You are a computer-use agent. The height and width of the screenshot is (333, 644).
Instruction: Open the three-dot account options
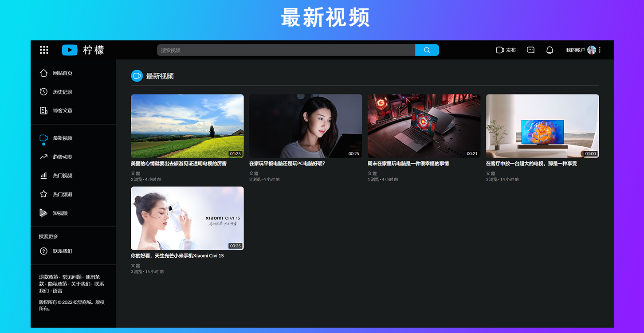pyautogui.click(x=600, y=50)
